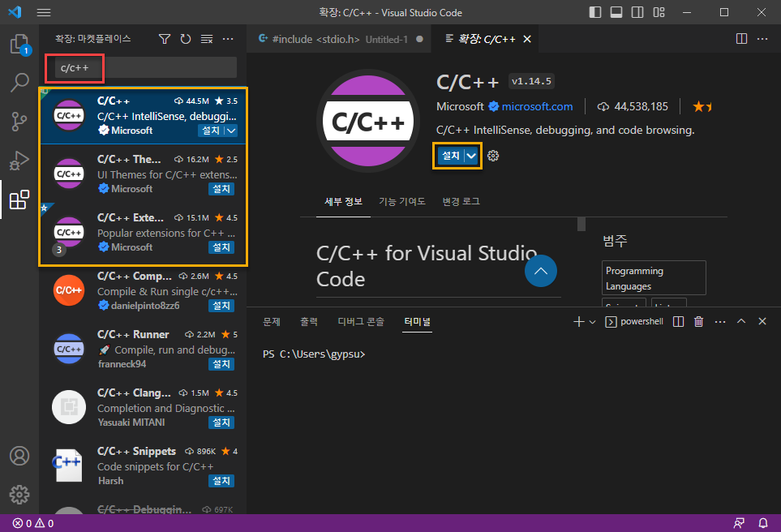Select C/C++ Snippets extension in list
The image size is (781, 532).
tap(143, 466)
